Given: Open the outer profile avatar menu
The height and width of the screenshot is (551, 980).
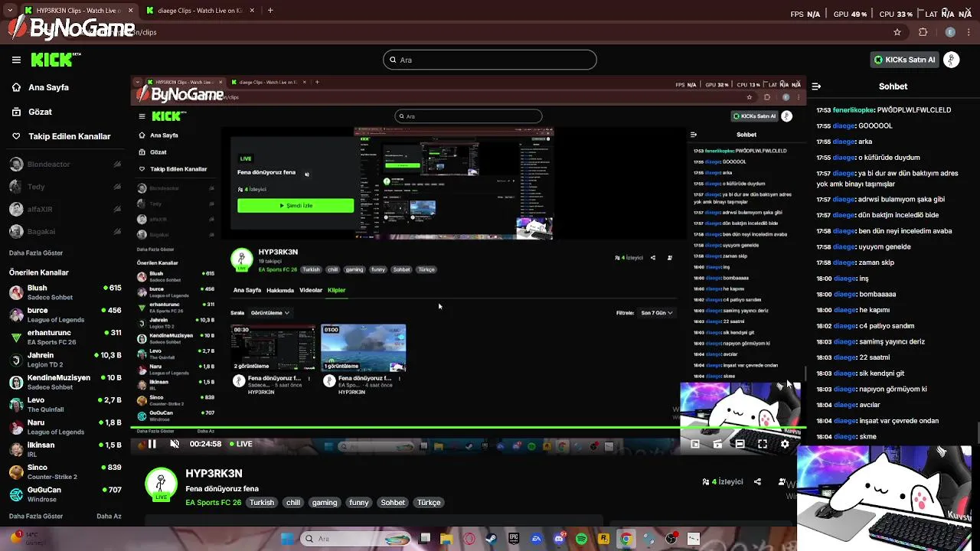Looking at the screenshot, I should (x=952, y=60).
